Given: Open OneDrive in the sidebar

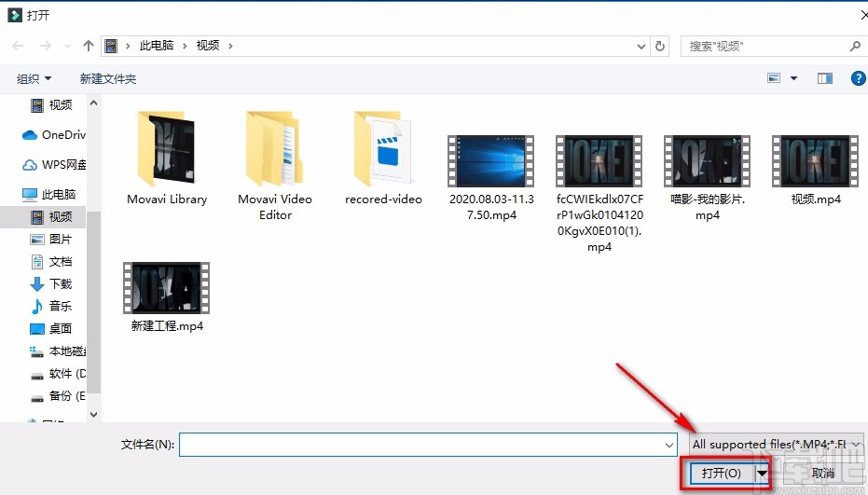Looking at the screenshot, I should pos(54,134).
